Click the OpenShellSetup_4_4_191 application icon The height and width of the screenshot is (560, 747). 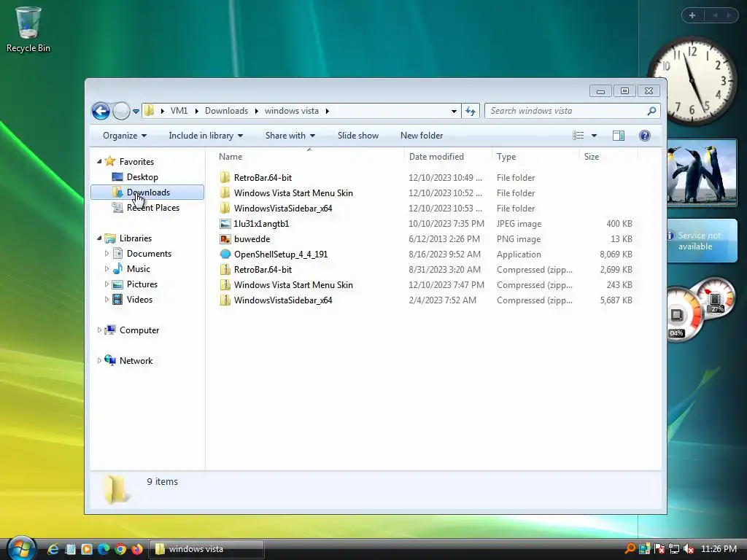tap(225, 254)
